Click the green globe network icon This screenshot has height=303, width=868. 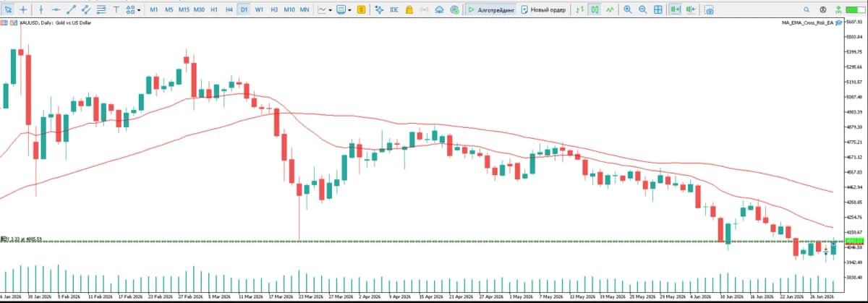[x=454, y=9]
